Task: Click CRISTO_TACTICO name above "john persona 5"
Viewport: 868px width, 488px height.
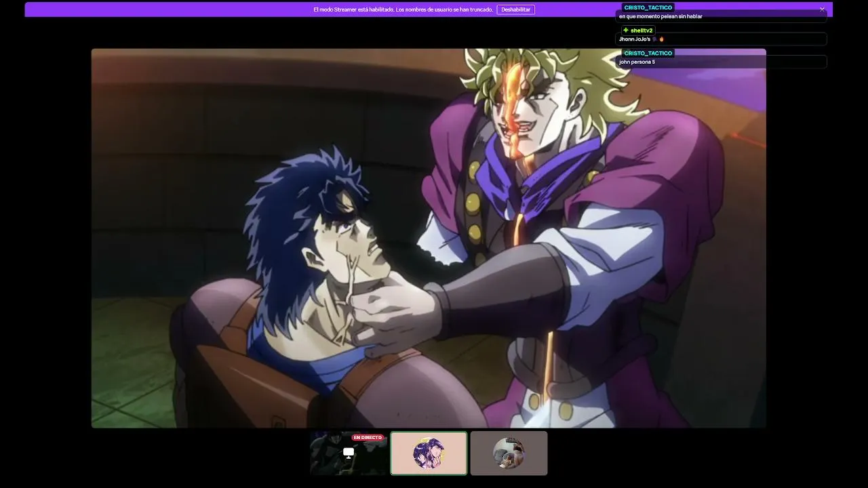Action: coord(648,53)
